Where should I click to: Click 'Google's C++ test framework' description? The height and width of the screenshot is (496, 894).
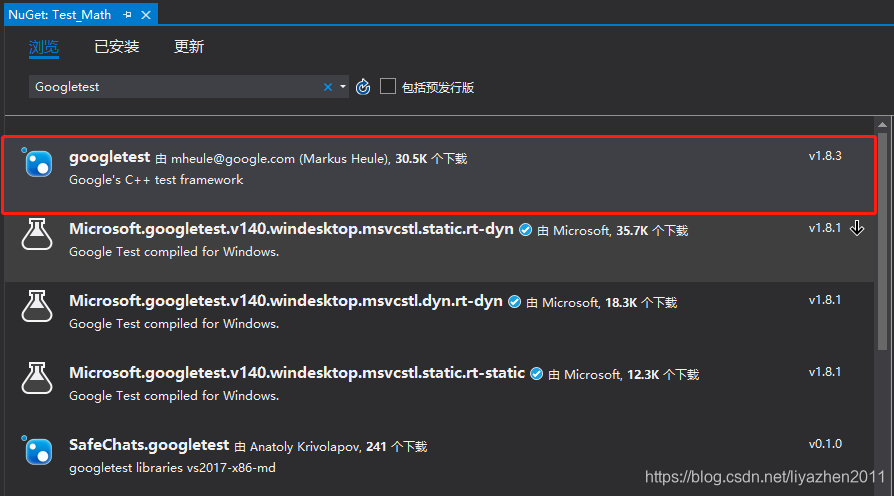156,180
